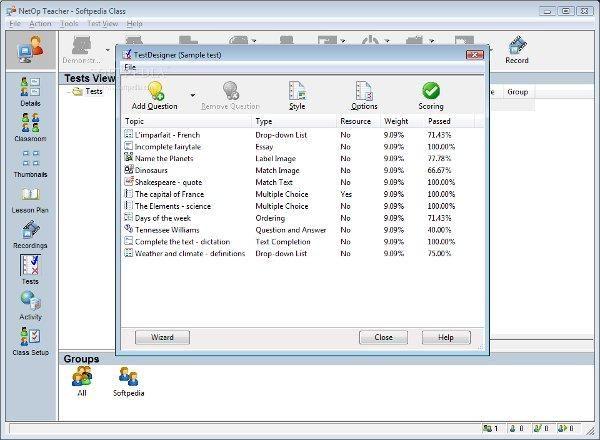The width and height of the screenshot is (600, 440).
Task: Sort by the Topic column header
Action: click(187, 121)
